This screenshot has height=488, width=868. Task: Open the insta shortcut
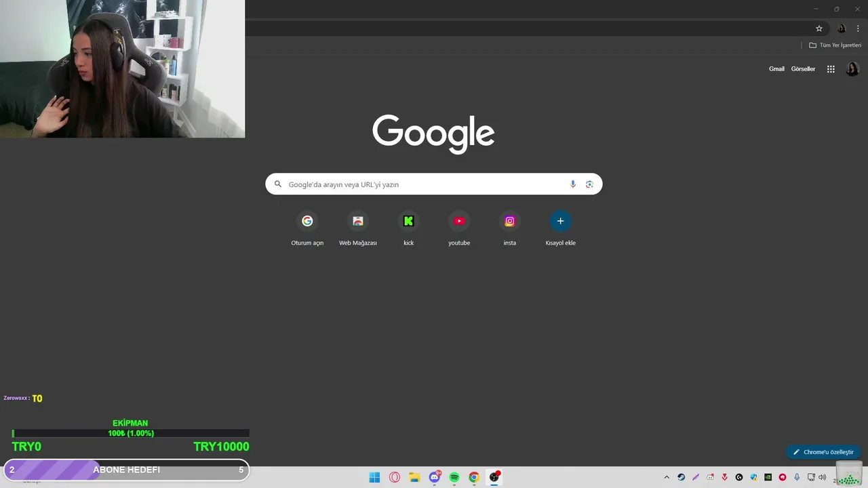tap(510, 229)
